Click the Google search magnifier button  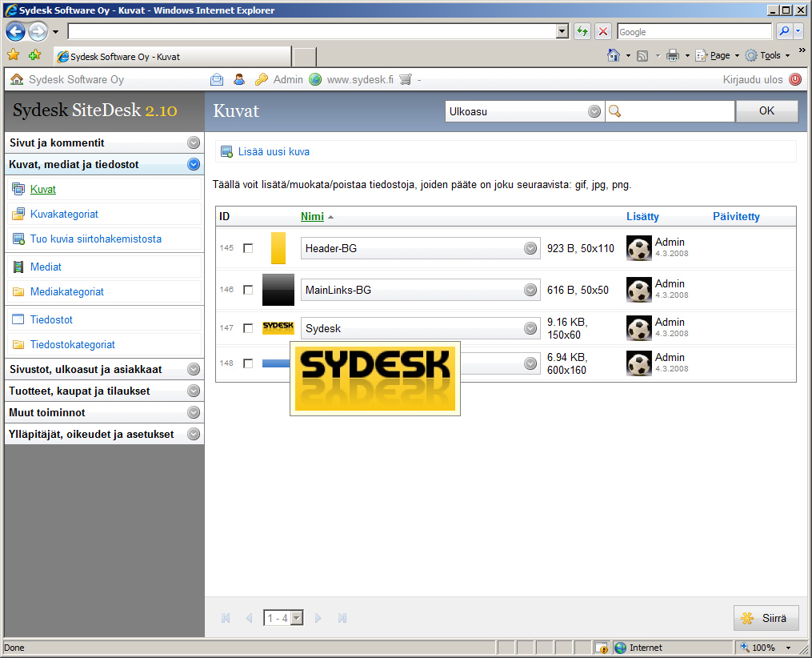pyautogui.click(x=784, y=31)
